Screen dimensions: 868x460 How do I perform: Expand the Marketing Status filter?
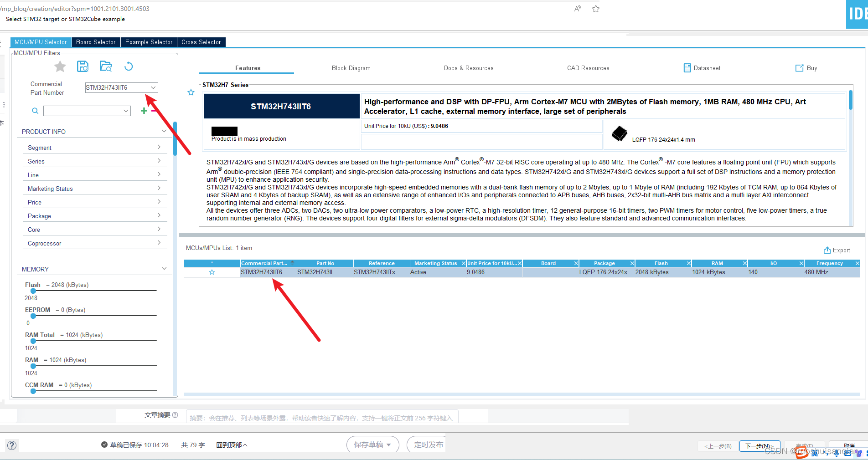(159, 188)
